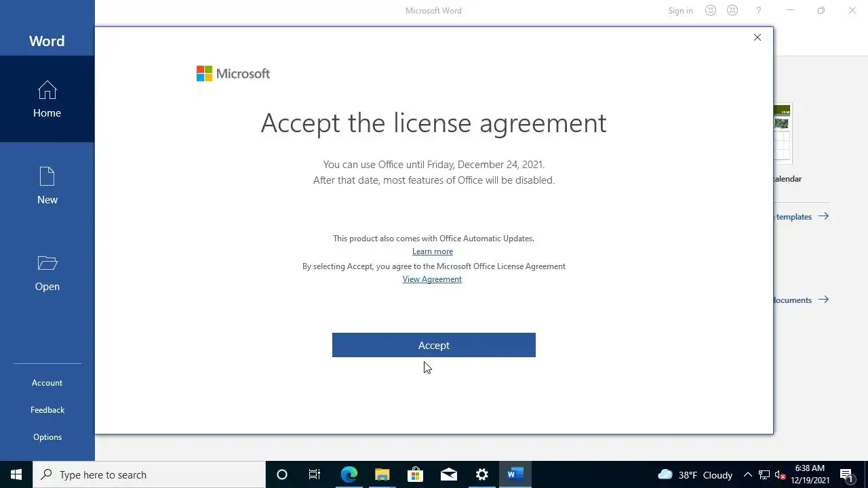Click Sign in on the title bar
This screenshot has width=868, height=488.
(680, 11)
